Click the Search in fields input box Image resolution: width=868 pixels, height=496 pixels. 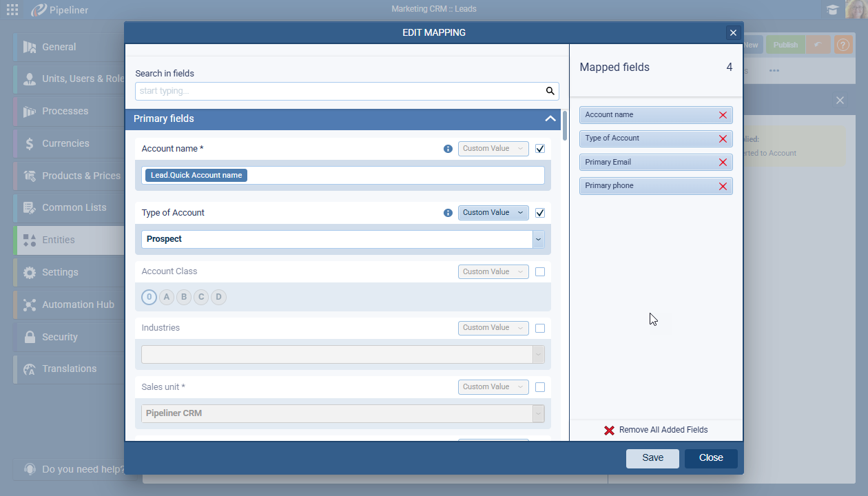339,91
